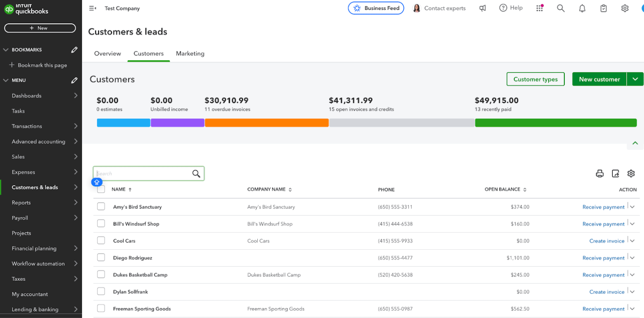Tick the Freeman Sporting Goods checkbox
Screen dimensions: 644x318
(x=101, y=308)
